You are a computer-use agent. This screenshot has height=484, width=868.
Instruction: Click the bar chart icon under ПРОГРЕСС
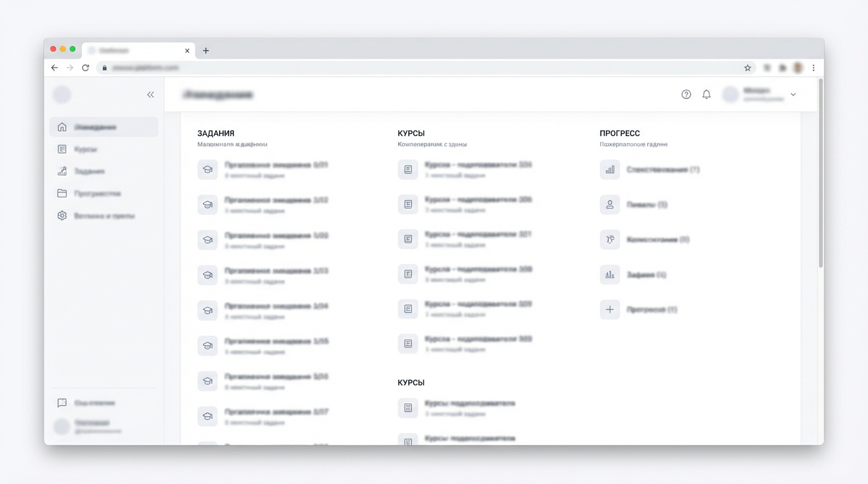609,170
